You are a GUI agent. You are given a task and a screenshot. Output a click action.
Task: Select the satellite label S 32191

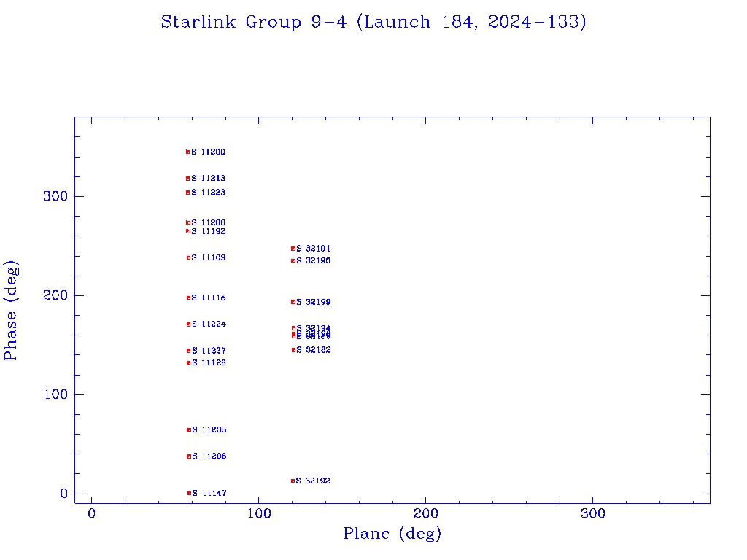(313, 249)
